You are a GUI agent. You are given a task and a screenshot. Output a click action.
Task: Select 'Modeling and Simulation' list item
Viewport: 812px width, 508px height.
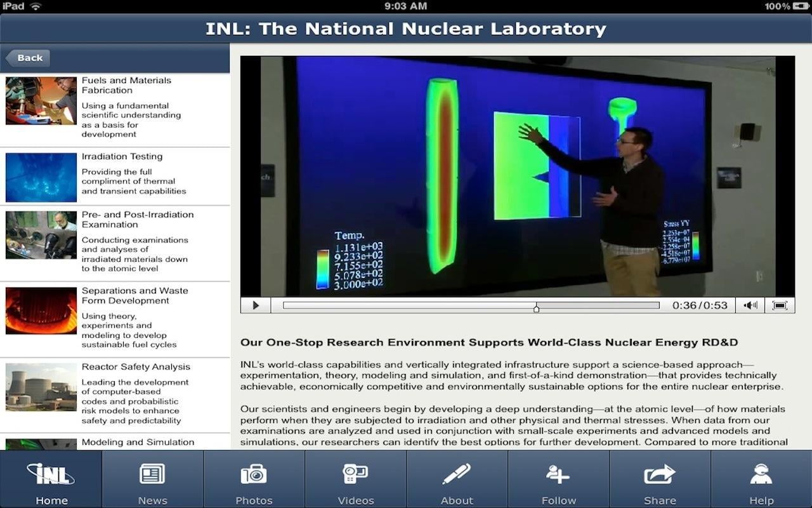coord(115,442)
